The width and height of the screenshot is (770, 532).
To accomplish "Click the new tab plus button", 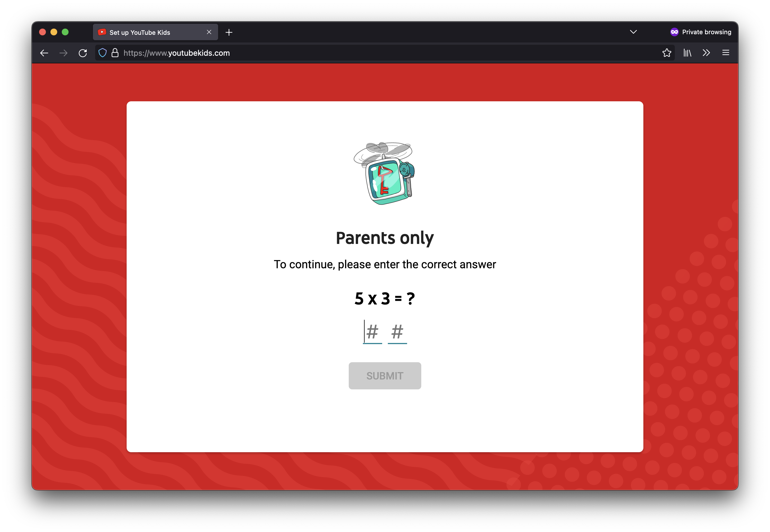I will pyautogui.click(x=229, y=32).
